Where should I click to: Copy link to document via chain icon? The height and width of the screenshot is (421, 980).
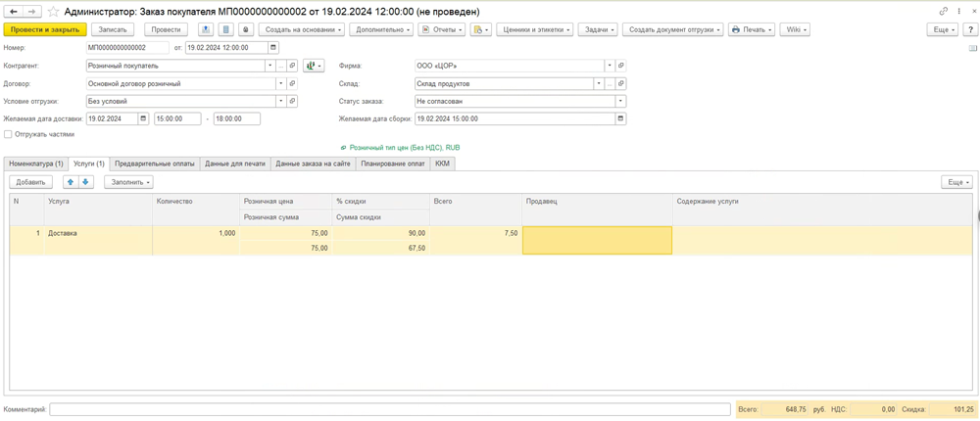click(943, 12)
